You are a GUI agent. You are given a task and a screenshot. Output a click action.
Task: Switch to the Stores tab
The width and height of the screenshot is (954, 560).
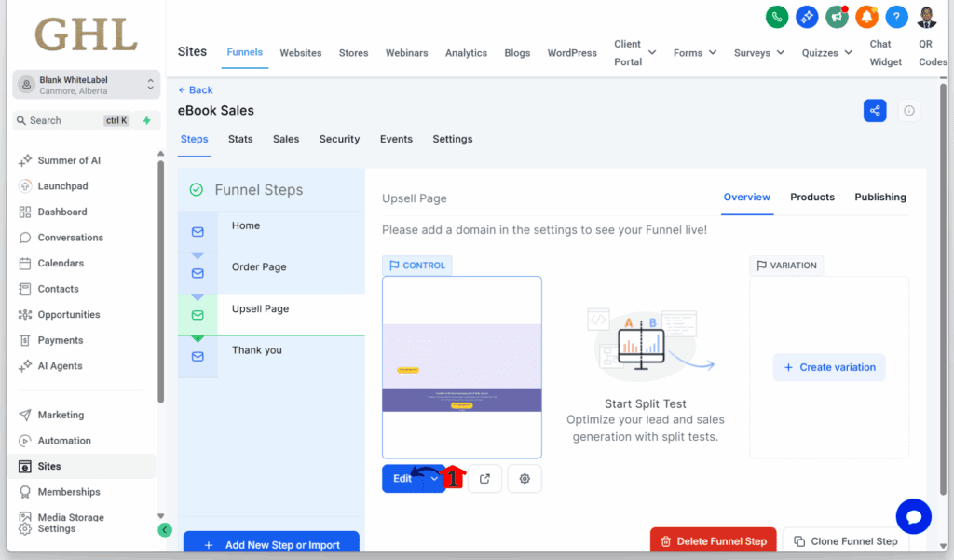(x=353, y=53)
